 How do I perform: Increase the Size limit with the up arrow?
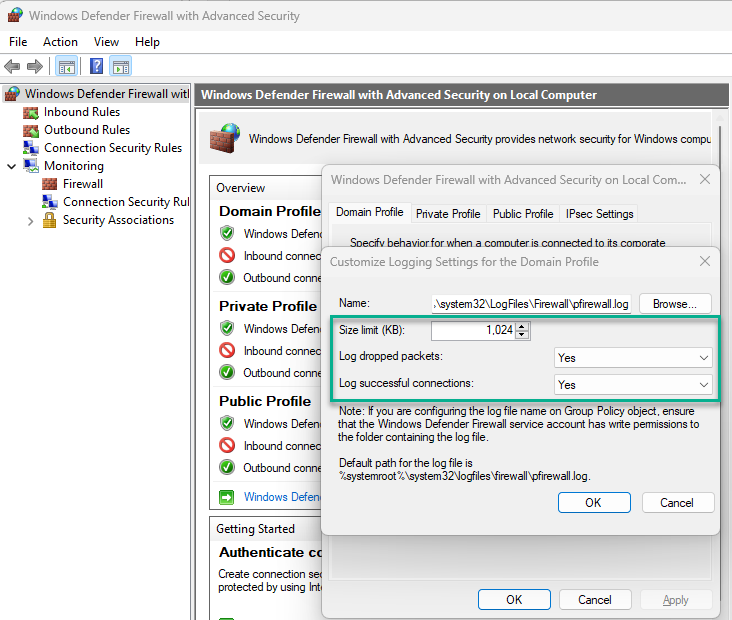tap(523, 326)
